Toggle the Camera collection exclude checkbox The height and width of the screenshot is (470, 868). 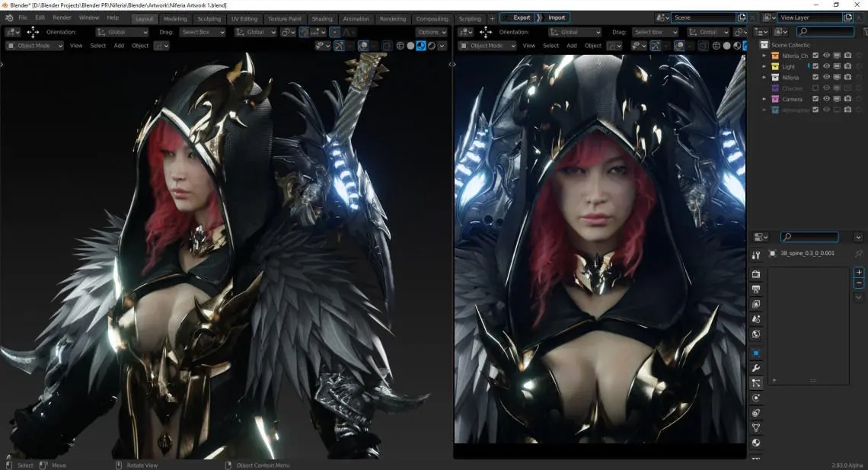click(x=815, y=98)
